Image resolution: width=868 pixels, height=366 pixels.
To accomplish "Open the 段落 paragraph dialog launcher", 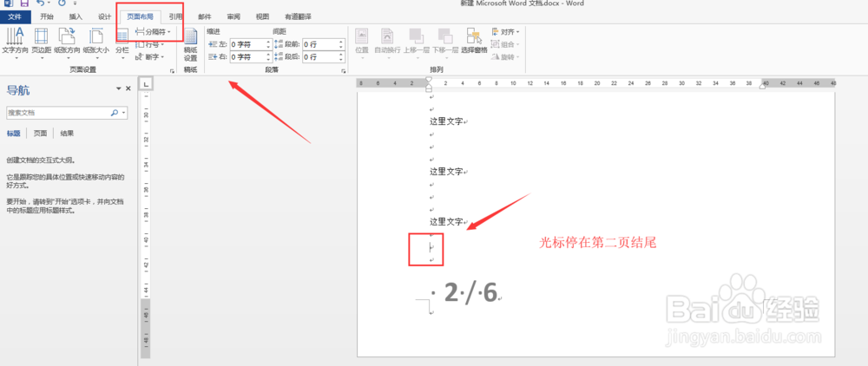I will [343, 71].
